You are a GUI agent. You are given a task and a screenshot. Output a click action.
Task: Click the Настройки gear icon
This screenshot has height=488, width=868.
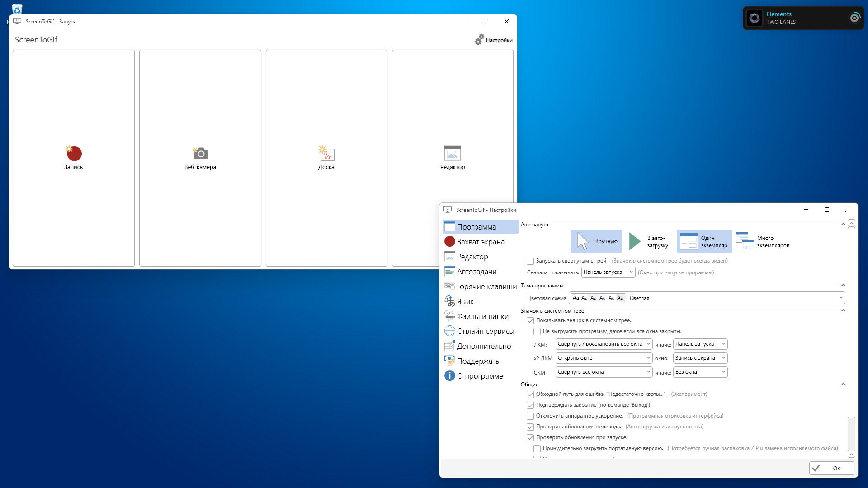point(479,40)
